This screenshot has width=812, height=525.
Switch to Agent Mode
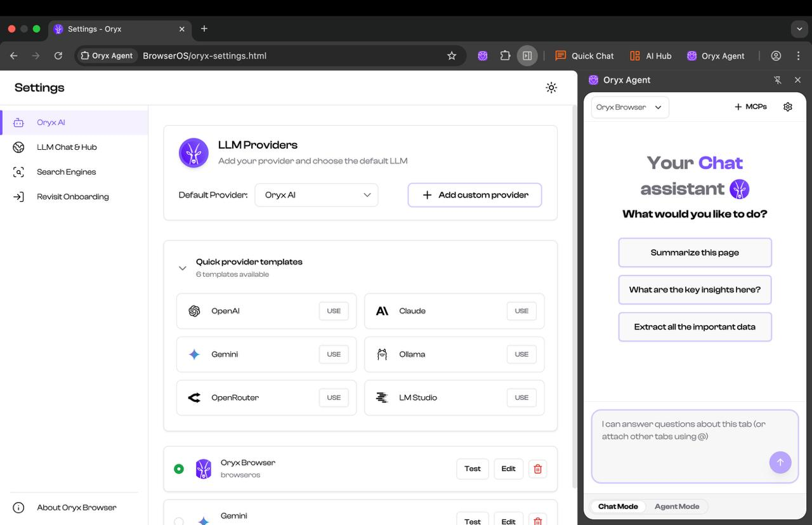(x=677, y=506)
